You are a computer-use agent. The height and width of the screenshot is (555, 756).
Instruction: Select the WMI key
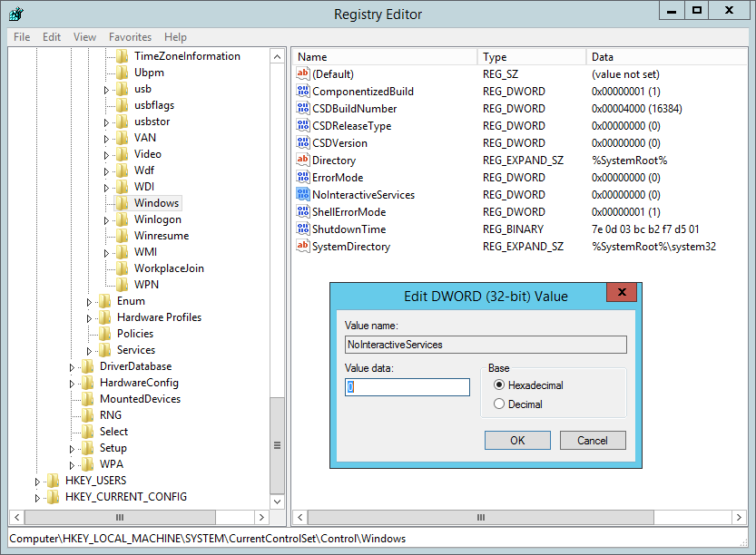point(145,252)
